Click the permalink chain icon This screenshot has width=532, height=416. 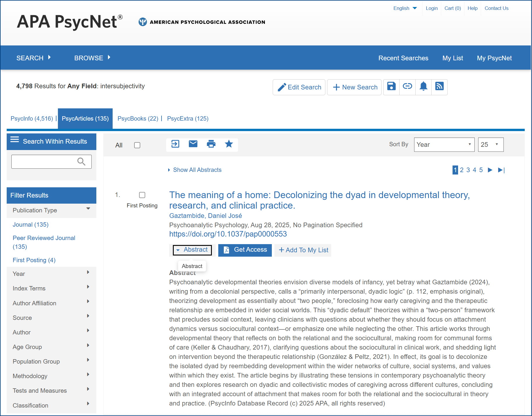(x=407, y=86)
